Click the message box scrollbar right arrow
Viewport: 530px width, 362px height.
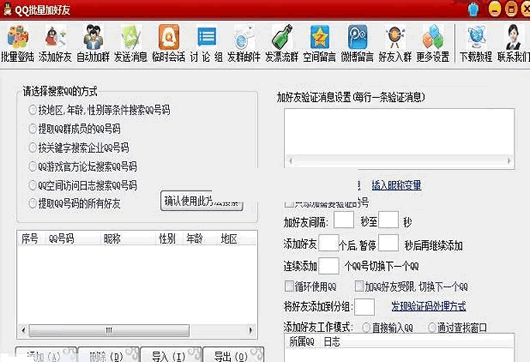click(509, 161)
